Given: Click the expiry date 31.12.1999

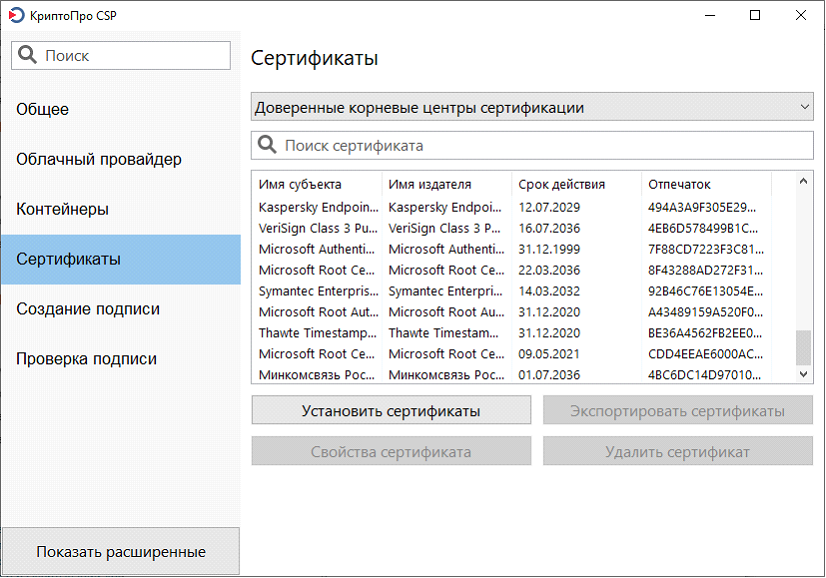Looking at the screenshot, I should (549, 249).
